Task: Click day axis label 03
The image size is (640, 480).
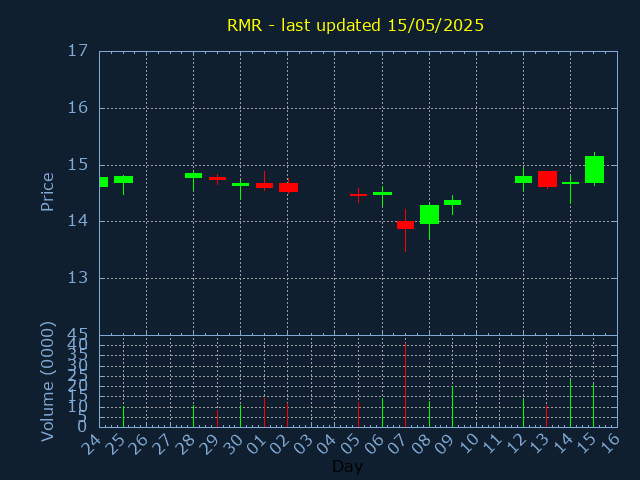Action: (303, 444)
